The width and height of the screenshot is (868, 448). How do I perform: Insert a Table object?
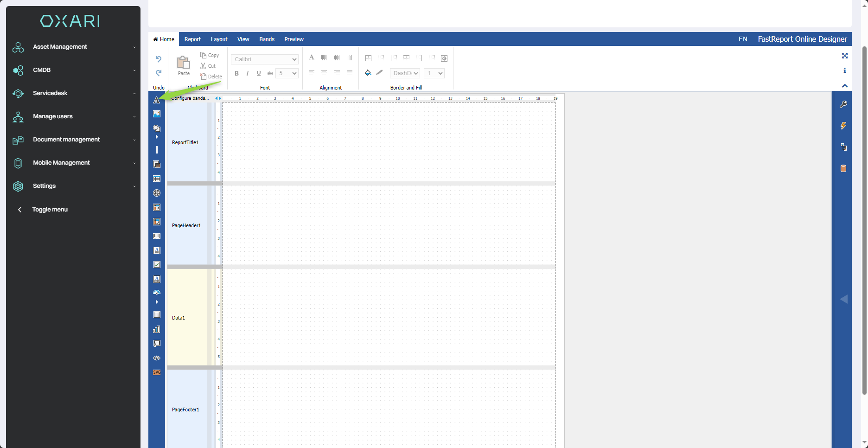pyautogui.click(x=157, y=179)
